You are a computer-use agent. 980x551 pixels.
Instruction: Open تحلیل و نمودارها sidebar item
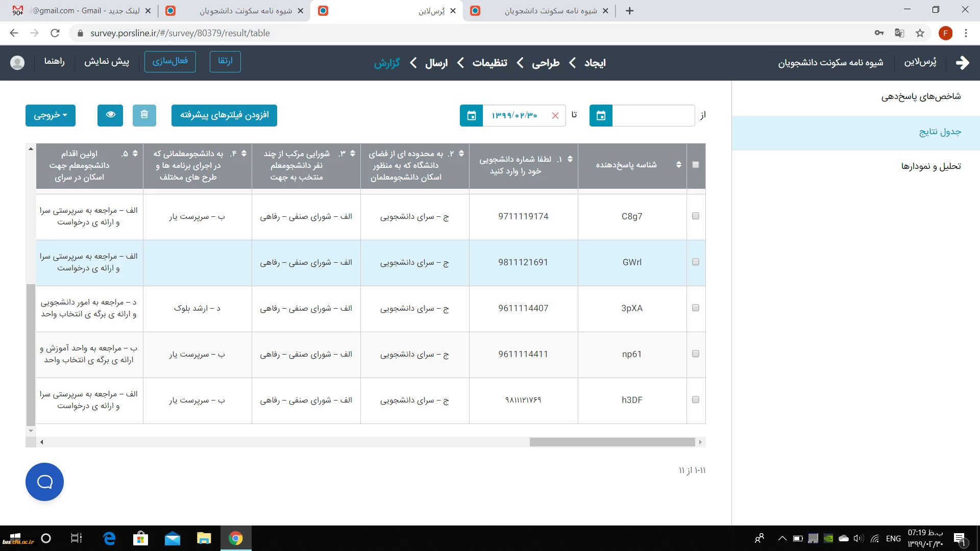pos(930,166)
